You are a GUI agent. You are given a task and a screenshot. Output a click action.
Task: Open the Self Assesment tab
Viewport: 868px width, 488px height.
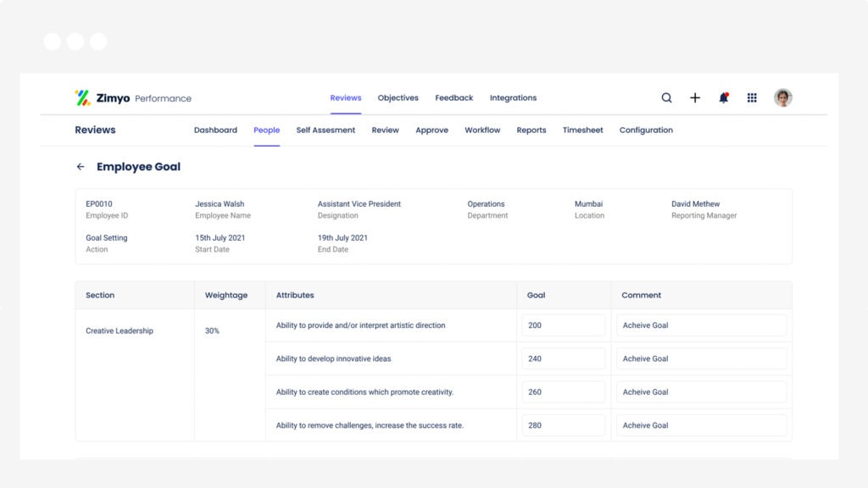click(325, 130)
